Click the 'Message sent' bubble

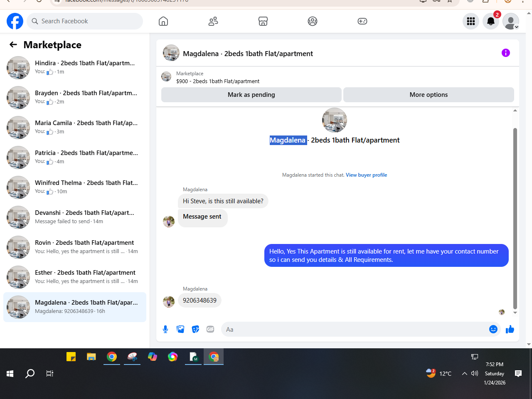[202, 217]
